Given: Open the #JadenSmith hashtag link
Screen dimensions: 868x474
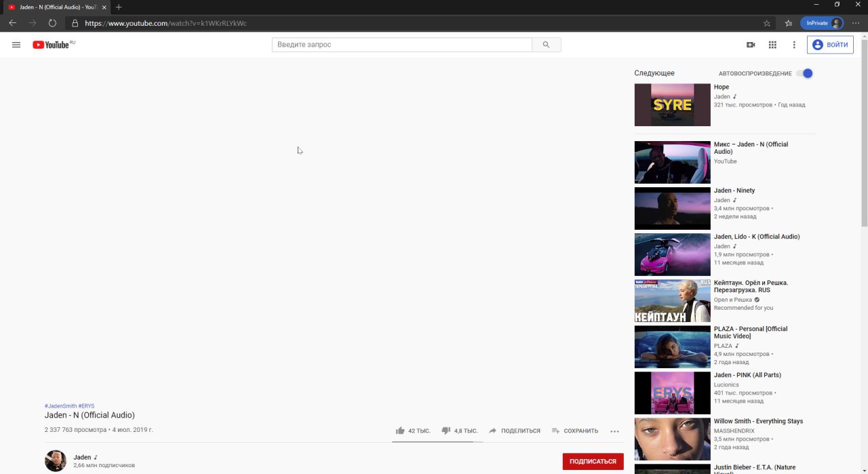Looking at the screenshot, I should coord(60,406).
